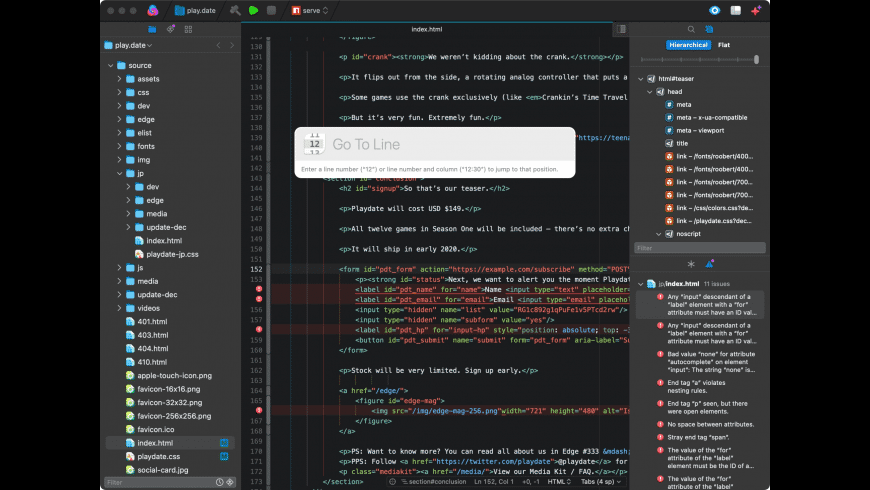Open the build tools hammer icon
This screenshot has width=870, height=490.
click(x=234, y=10)
